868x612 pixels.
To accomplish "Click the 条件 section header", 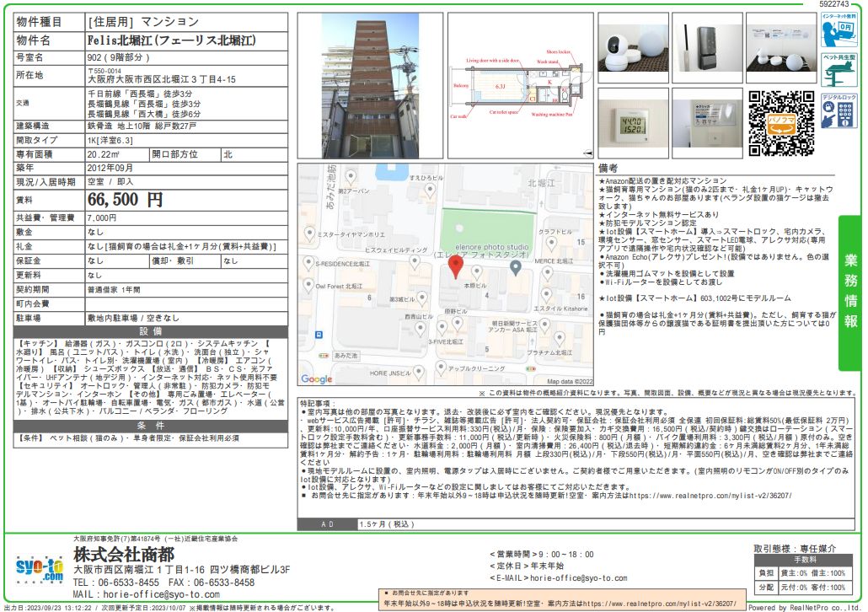I will (151, 426).
